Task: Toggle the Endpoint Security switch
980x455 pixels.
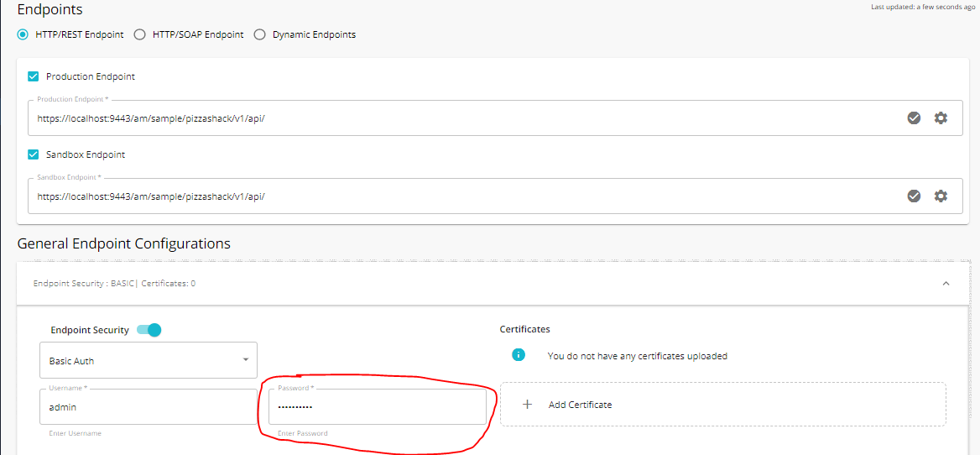Action: pyautogui.click(x=149, y=329)
